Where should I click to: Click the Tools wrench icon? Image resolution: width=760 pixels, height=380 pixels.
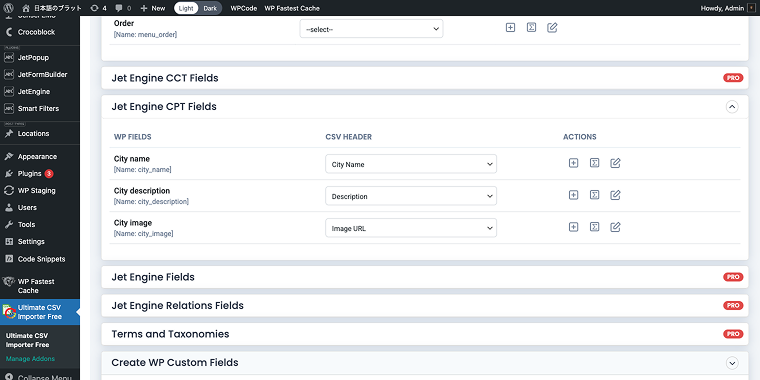9,224
